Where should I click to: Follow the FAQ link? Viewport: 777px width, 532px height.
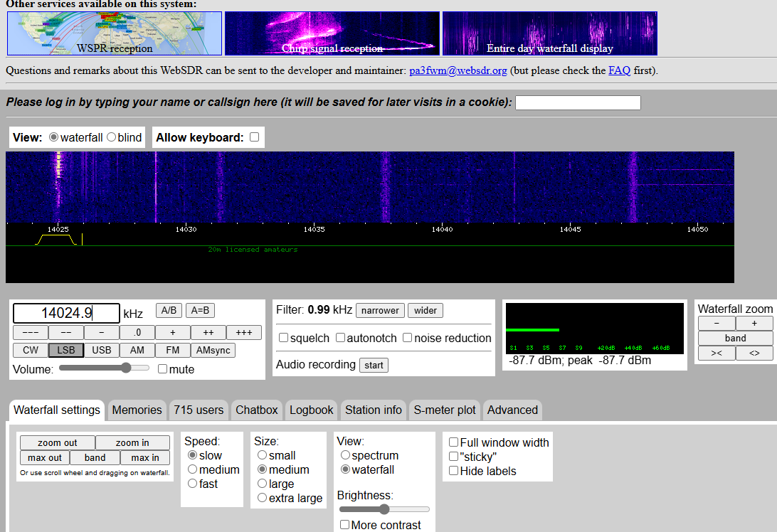coord(619,70)
